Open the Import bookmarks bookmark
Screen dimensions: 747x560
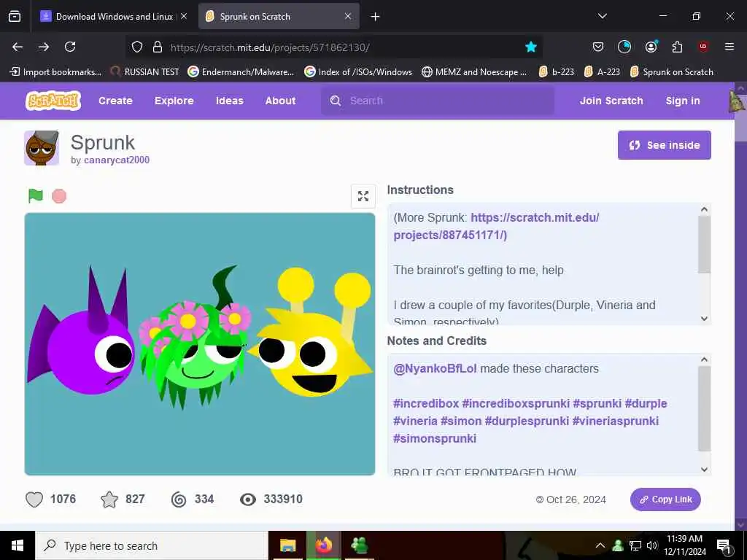pyautogui.click(x=55, y=72)
